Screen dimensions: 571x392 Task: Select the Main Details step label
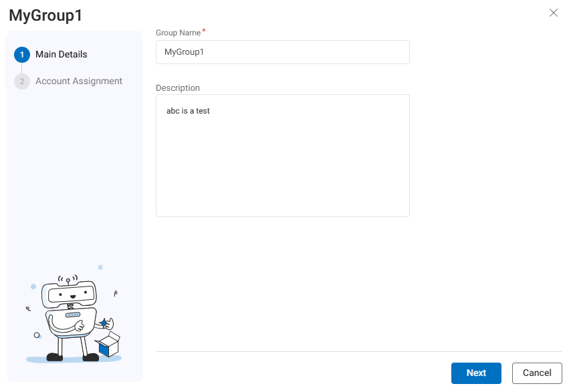(61, 55)
